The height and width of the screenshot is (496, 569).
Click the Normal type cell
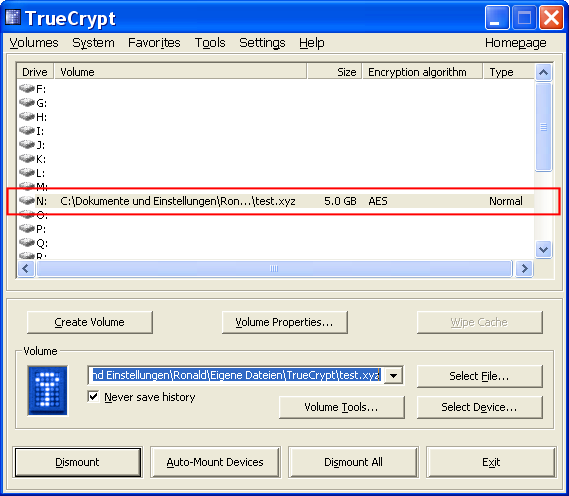(506, 201)
